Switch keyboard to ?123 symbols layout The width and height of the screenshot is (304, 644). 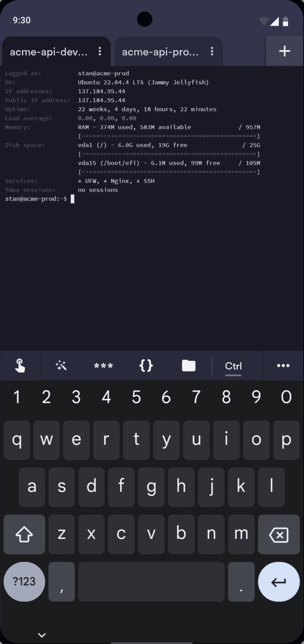(24, 582)
